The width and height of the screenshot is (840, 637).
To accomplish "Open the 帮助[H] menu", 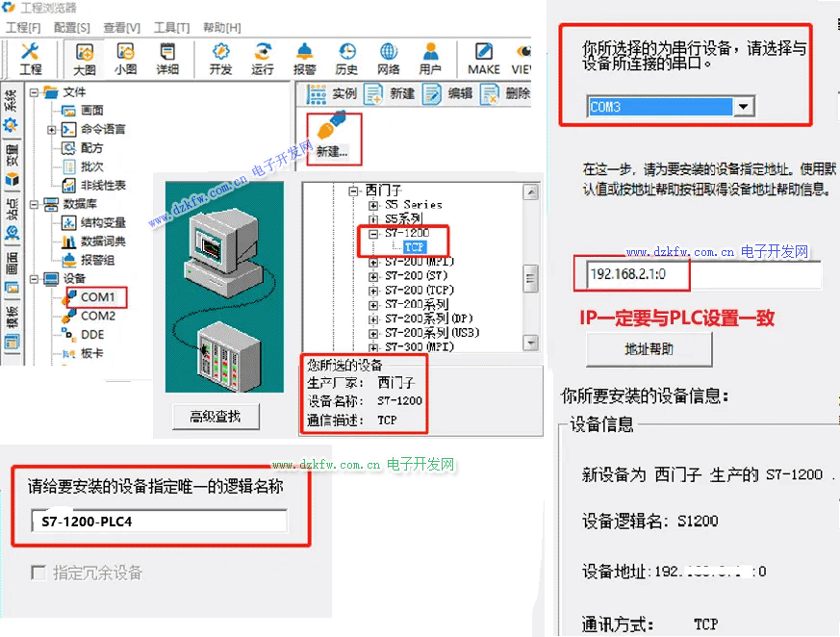I will (x=221, y=27).
